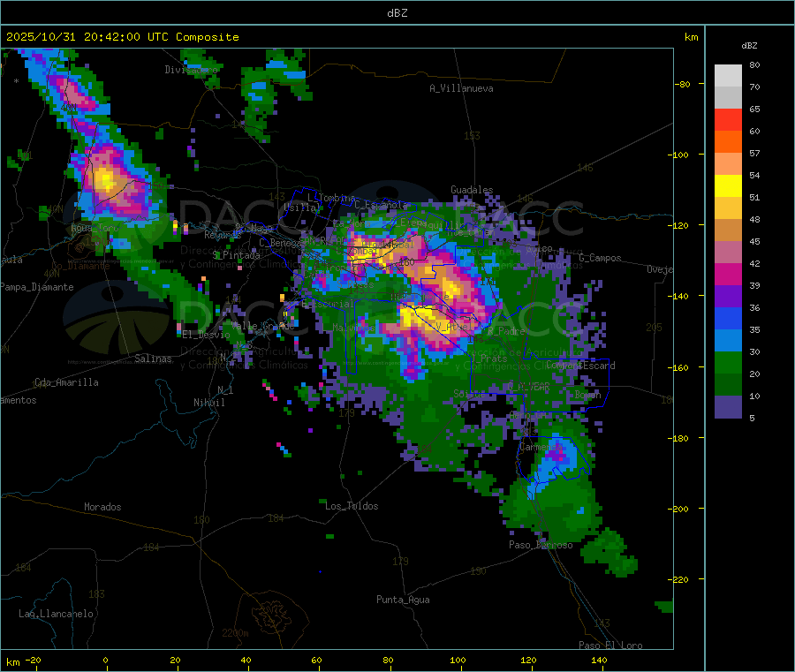Select the orange 57-60 dBZ legend swatch

[x=728, y=142]
